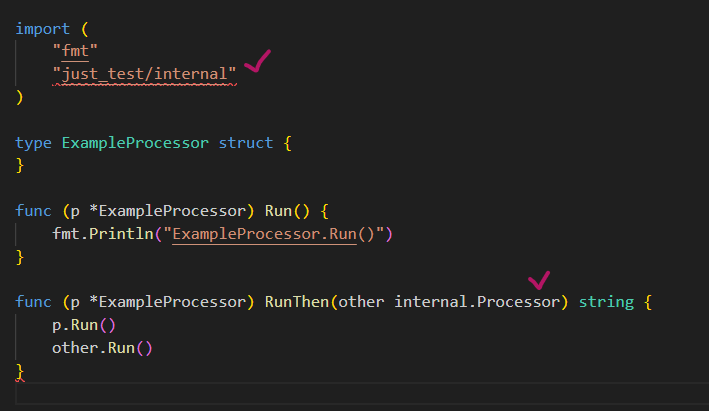Click the "fmt" import path string
The height and width of the screenshot is (411, 709).
tap(70, 51)
